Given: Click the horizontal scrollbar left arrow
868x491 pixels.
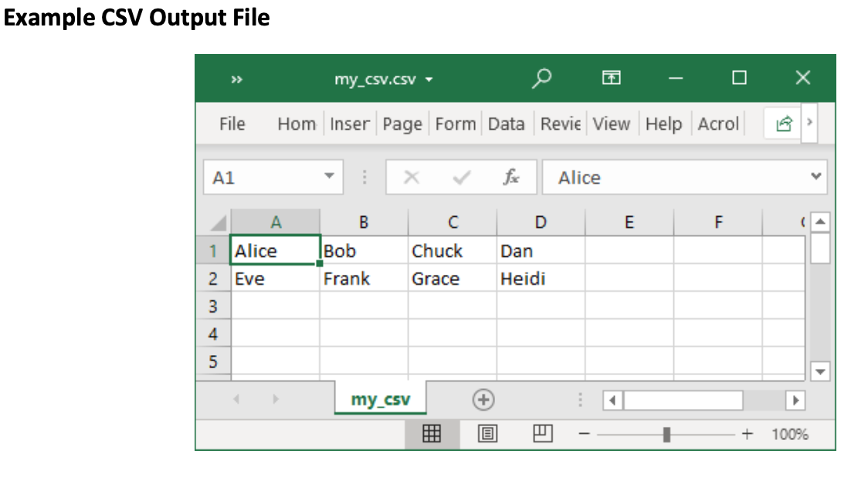Looking at the screenshot, I should click(612, 400).
